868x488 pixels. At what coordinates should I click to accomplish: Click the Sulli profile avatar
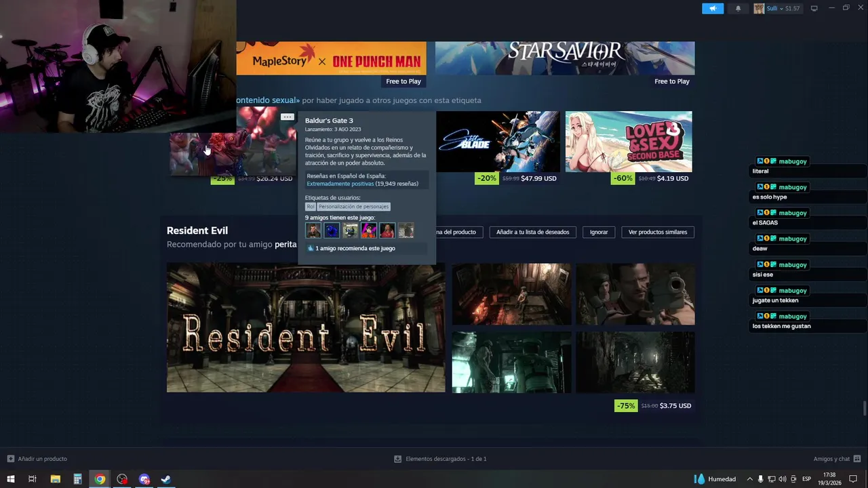[x=759, y=8]
